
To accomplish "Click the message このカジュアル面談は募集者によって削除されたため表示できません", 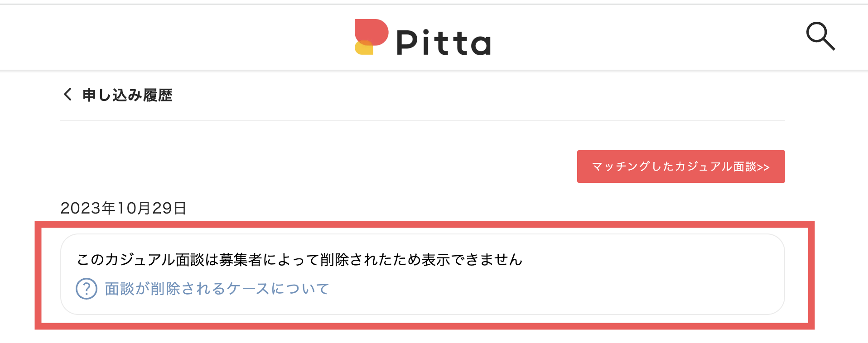I will click(299, 259).
